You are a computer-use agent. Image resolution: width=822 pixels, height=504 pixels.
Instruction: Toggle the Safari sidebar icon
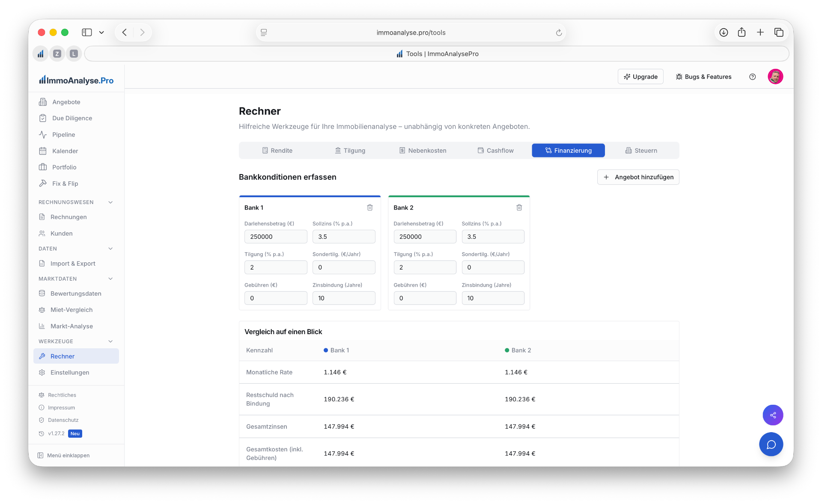click(87, 33)
